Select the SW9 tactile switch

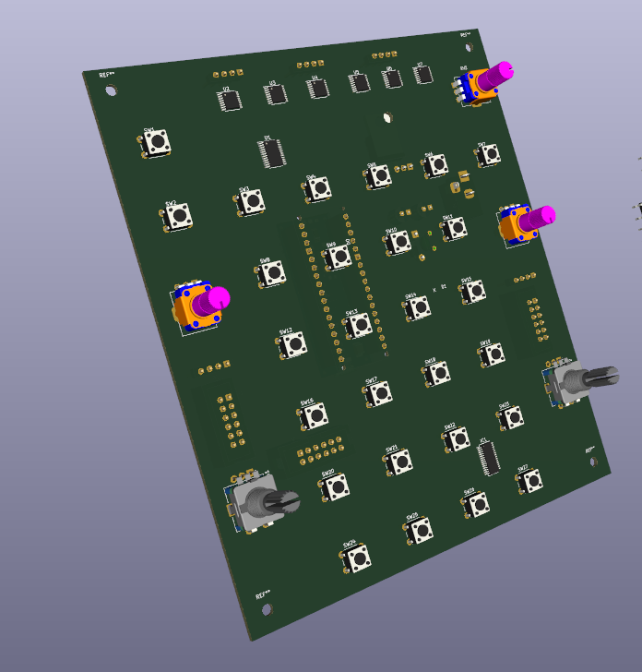[x=339, y=257]
